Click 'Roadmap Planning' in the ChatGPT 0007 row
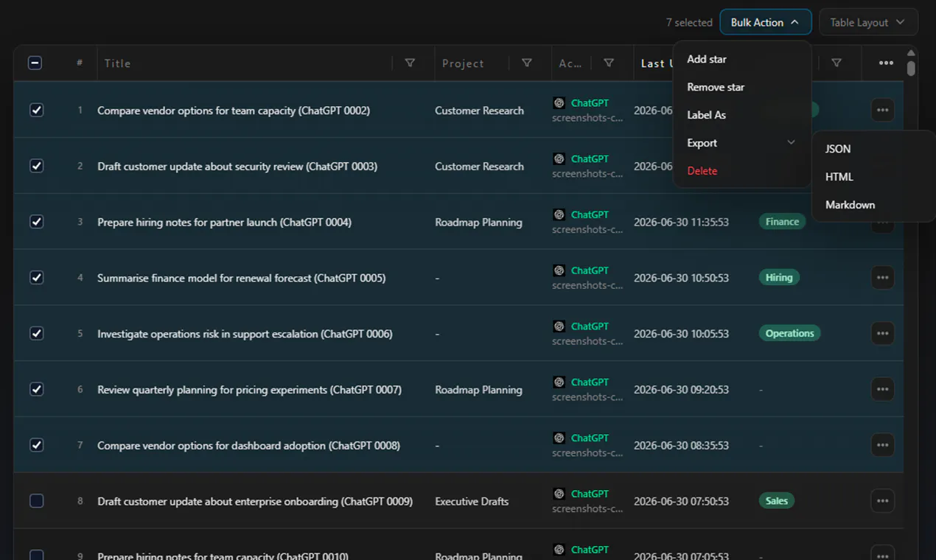The width and height of the screenshot is (936, 560). 478,390
